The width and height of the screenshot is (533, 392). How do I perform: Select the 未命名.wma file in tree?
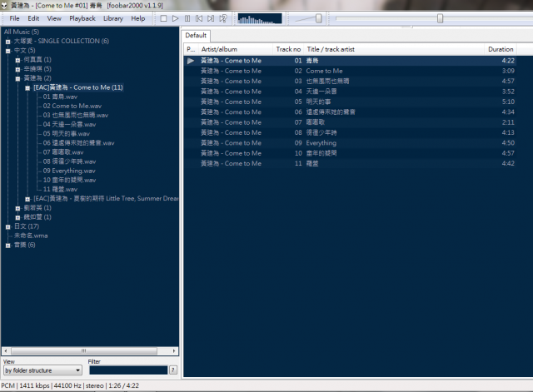pyautogui.click(x=31, y=236)
